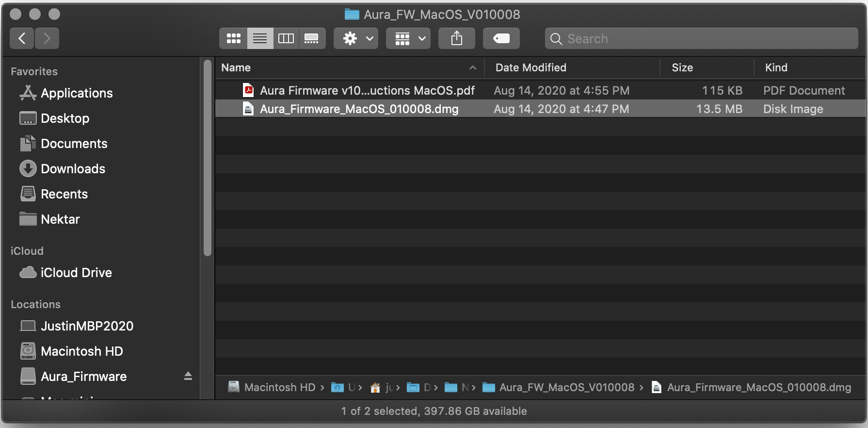Open Desktop in the sidebar
This screenshot has height=428, width=868.
pyautogui.click(x=65, y=118)
